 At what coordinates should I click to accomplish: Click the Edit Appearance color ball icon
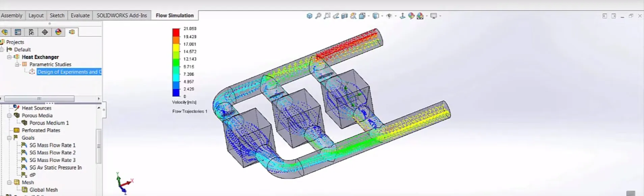pyautogui.click(x=411, y=16)
